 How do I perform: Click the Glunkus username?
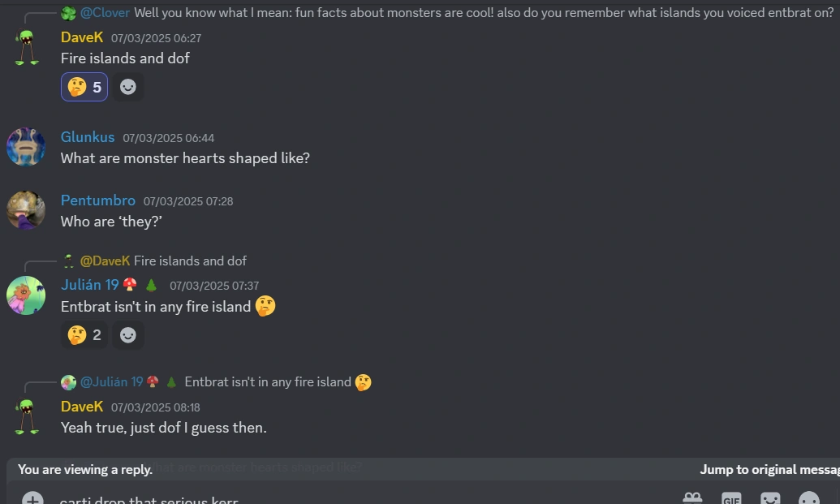point(88,137)
